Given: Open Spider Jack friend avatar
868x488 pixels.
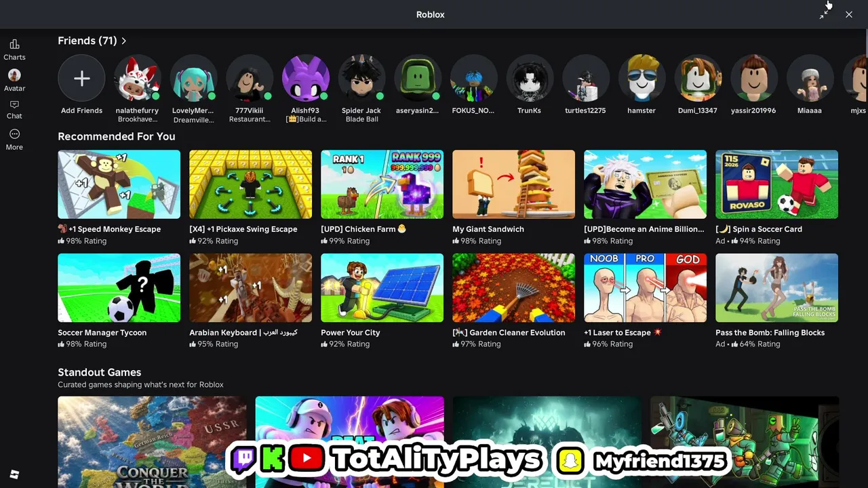Looking at the screenshot, I should pyautogui.click(x=361, y=79).
